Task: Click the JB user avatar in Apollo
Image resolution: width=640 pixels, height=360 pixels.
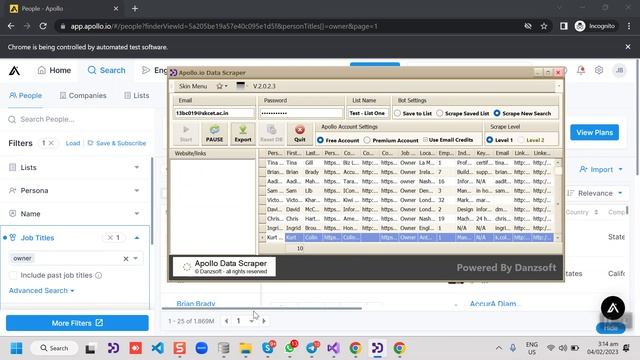Action: (619, 70)
